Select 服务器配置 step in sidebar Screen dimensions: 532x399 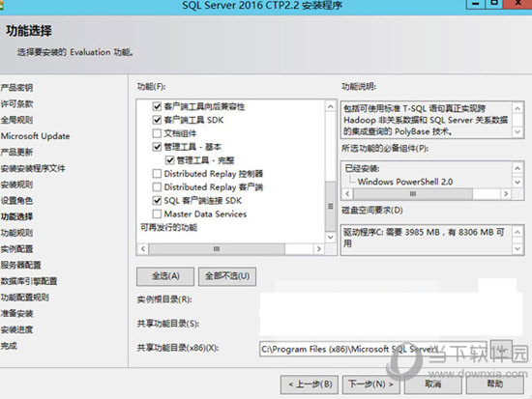(20, 265)
